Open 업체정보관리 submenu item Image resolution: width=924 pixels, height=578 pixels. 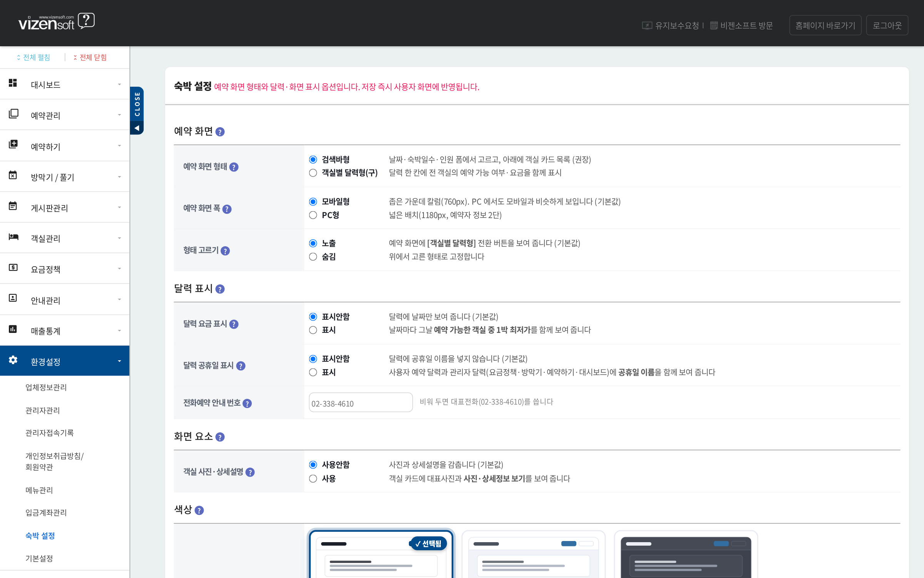(x=46, y=387)
